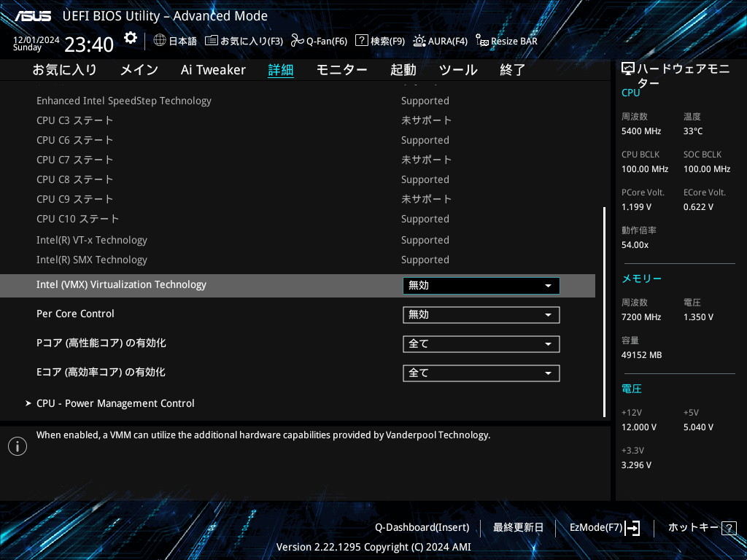Click the 1.199 V PCore voltage value
Viewport: 747px width, 560px height.
click(636, 207)
